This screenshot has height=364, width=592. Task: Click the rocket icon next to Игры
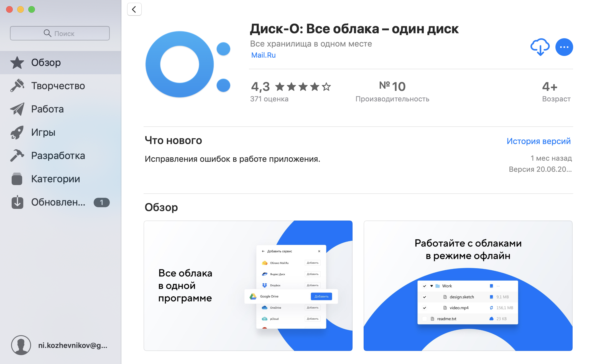[x=17, y=132]
